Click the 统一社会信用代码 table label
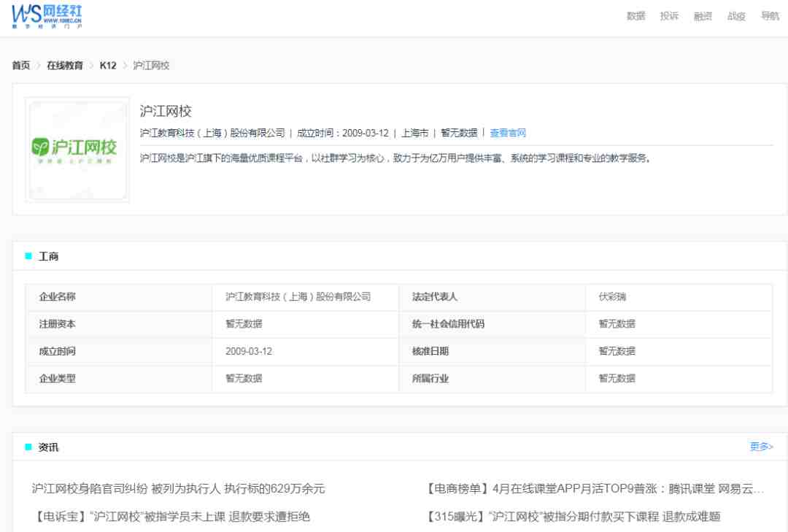 pyautogui.click(x=448, y=324)
